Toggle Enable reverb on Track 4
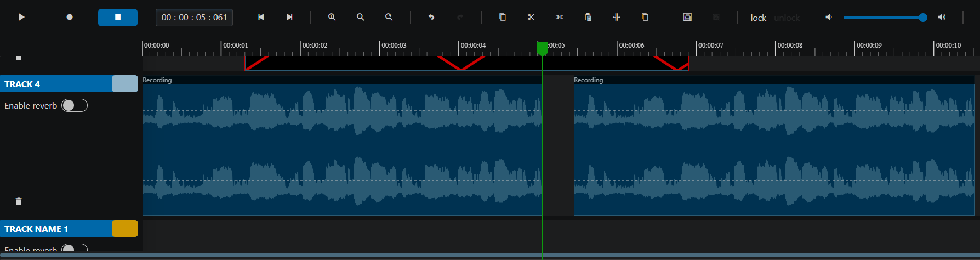 click(75, 105)
